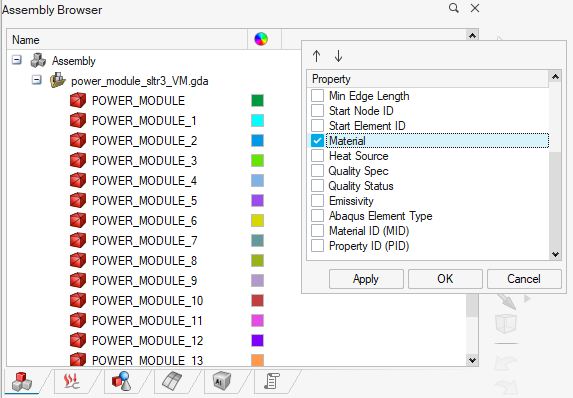Viewport: 573px width, 398px height.
Task: Enable the Start Element ID checkbox
Action: (317, 125)
